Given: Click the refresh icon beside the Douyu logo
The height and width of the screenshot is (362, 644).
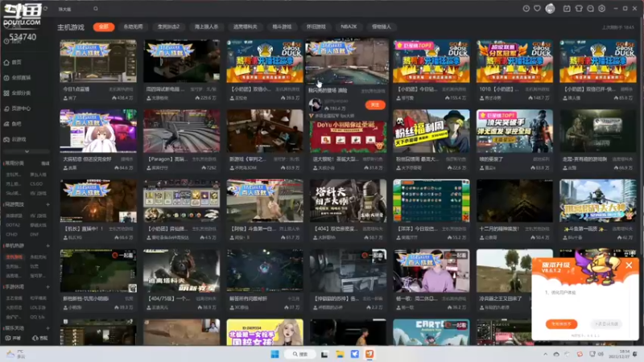Looking at the screenshot, I should (x=45, y=9).
